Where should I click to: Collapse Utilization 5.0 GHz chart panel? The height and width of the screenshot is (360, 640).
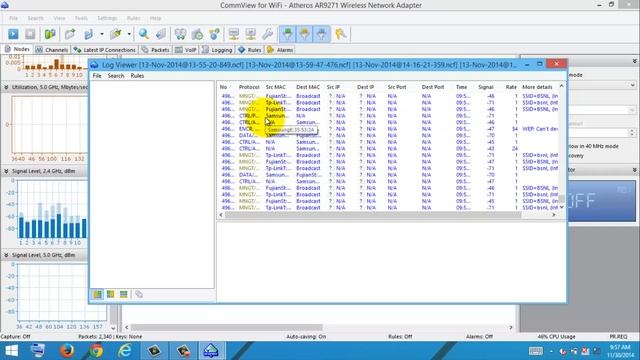(x=6, y=87)
